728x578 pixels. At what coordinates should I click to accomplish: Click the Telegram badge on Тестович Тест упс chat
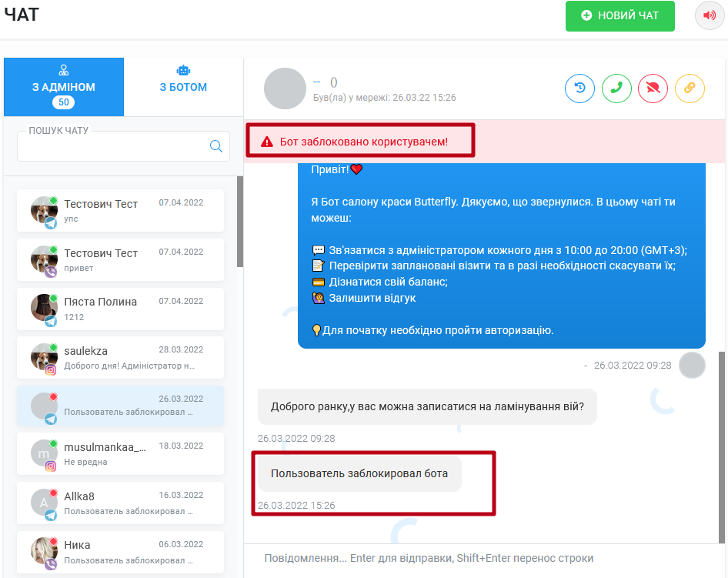pyautogui.click(x=51, y=223)
